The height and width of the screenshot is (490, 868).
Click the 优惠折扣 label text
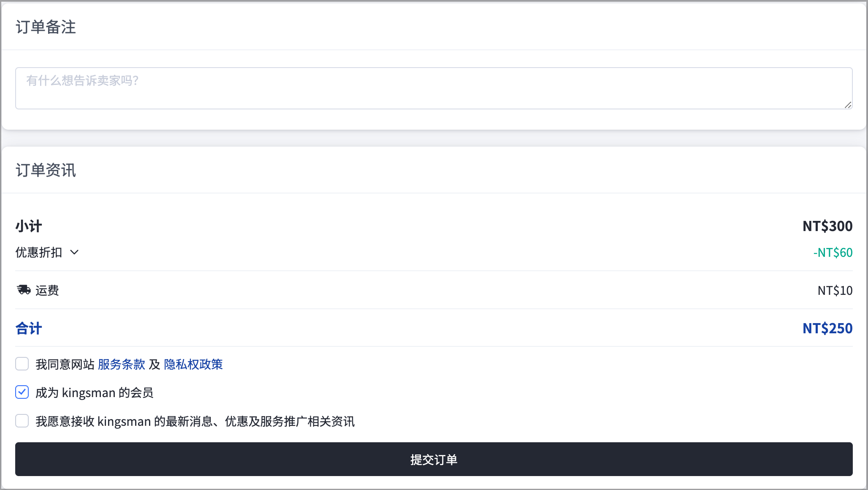(x=39, y=253)
